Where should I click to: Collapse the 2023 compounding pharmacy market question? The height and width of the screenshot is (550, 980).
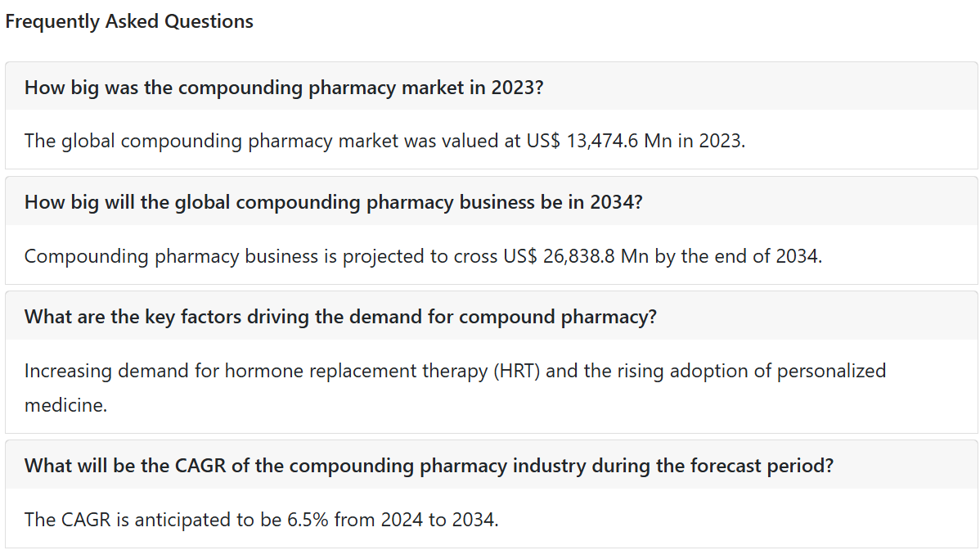tap(492, 86)
